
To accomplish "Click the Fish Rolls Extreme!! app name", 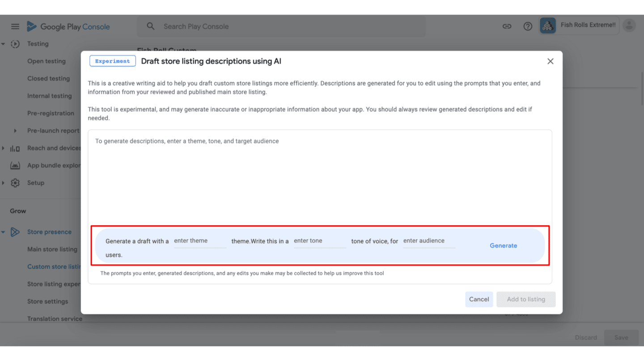I will [588, 25].
